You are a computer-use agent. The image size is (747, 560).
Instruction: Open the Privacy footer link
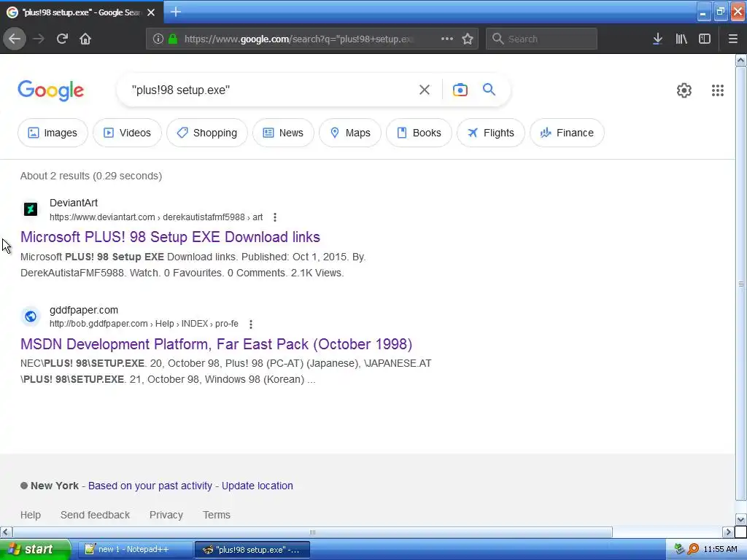pos(166,515)
